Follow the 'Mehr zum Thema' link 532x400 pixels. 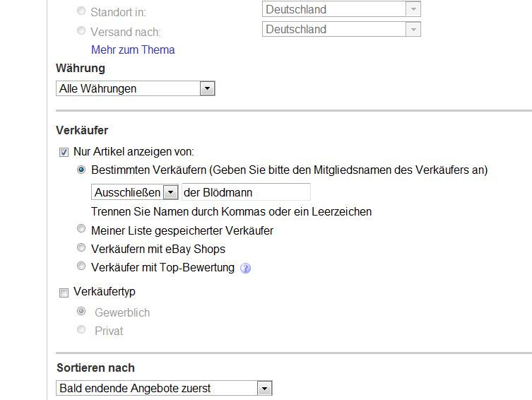[x=133, y=49]
